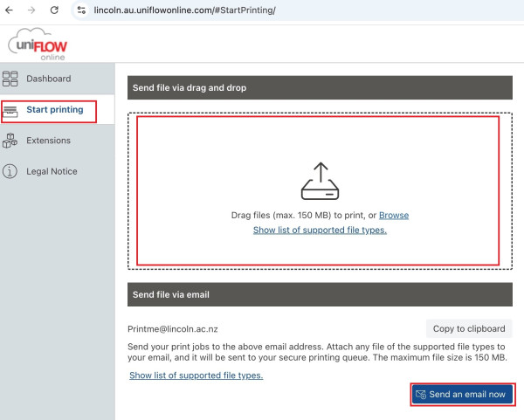This screenshot has width=524, height=420.
Task: Open site information icon in address bar
Action: click(x=81, y=10)
